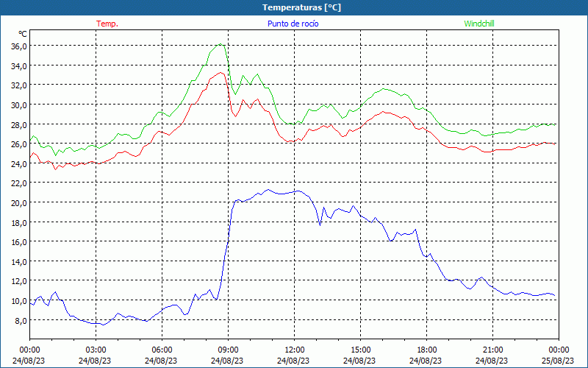Click the 28,0 y-axis value
Screen dimensions: 588x368
click(x=19, y=124)
